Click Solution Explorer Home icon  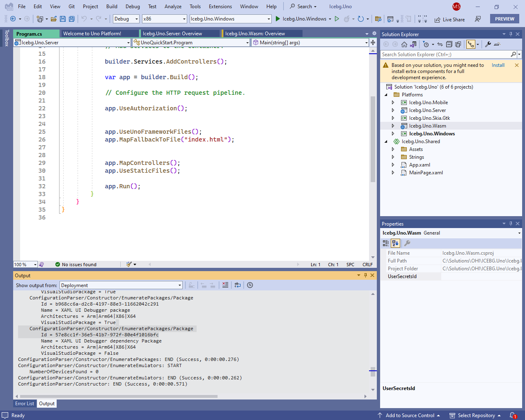[404, 44]
